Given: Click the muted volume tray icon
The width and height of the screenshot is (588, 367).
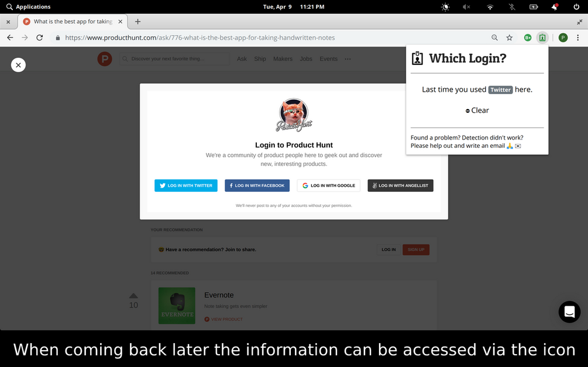Looking at the screenshot, I should tap(466, 7).
